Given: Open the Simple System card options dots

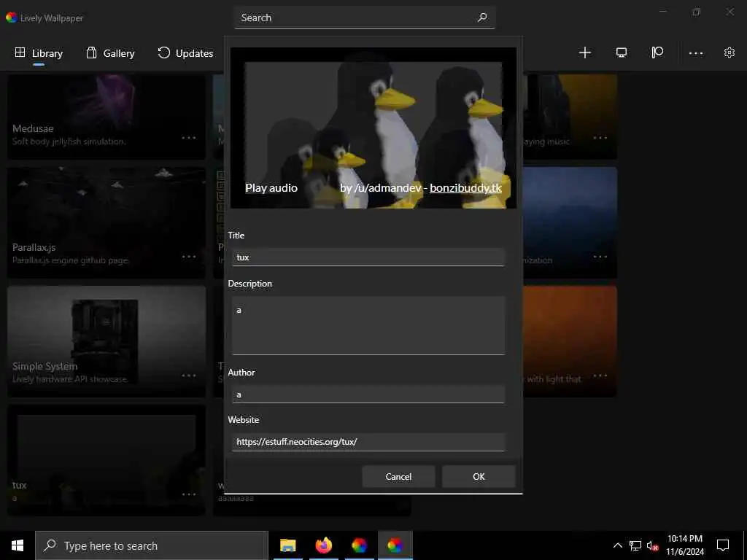Looking at the screenshot, I should 189,376.
